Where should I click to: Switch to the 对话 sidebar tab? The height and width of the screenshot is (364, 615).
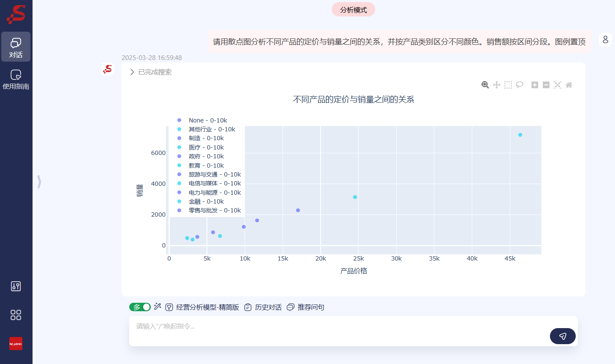pyautogui.click(x=16, y=47)
